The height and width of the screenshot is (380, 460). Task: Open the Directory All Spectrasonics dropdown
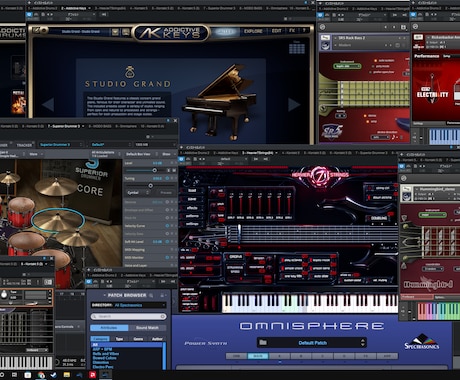tap(129, 305)
